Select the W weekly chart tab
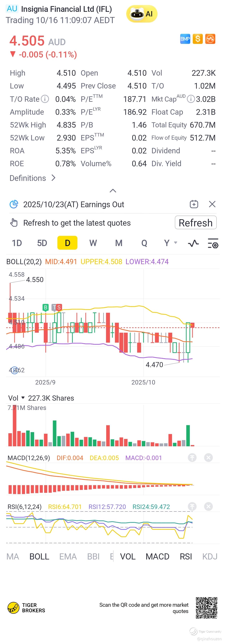 coord(93,243)
